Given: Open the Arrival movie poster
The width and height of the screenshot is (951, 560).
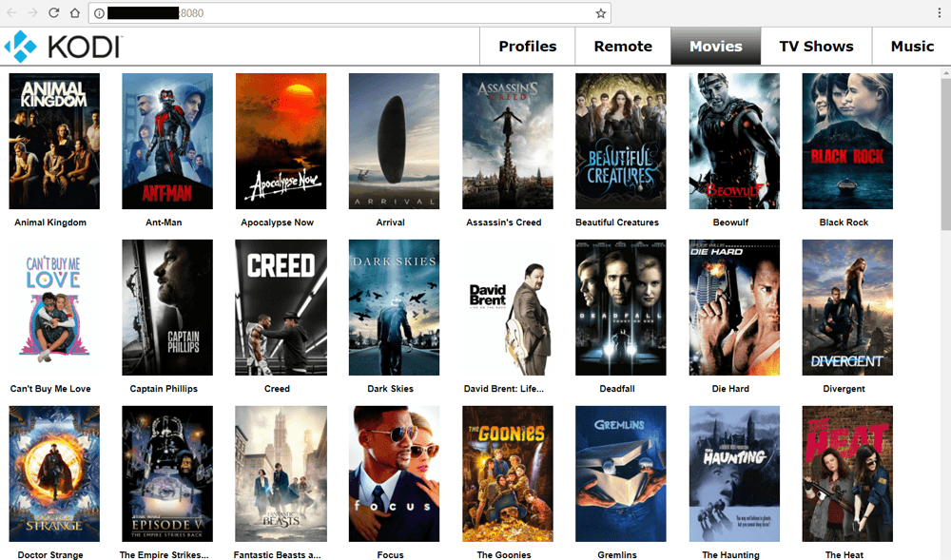Looking at the screenshot, I should coord(395,142).
